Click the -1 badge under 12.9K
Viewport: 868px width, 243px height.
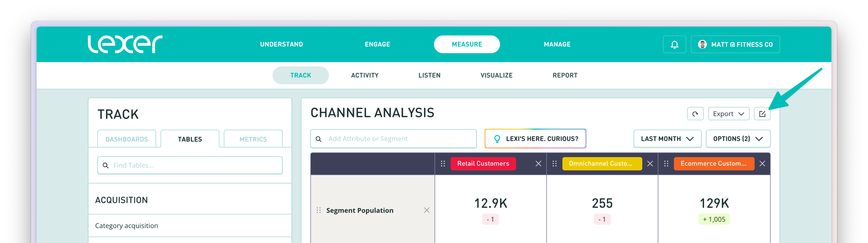coord(491,219)
